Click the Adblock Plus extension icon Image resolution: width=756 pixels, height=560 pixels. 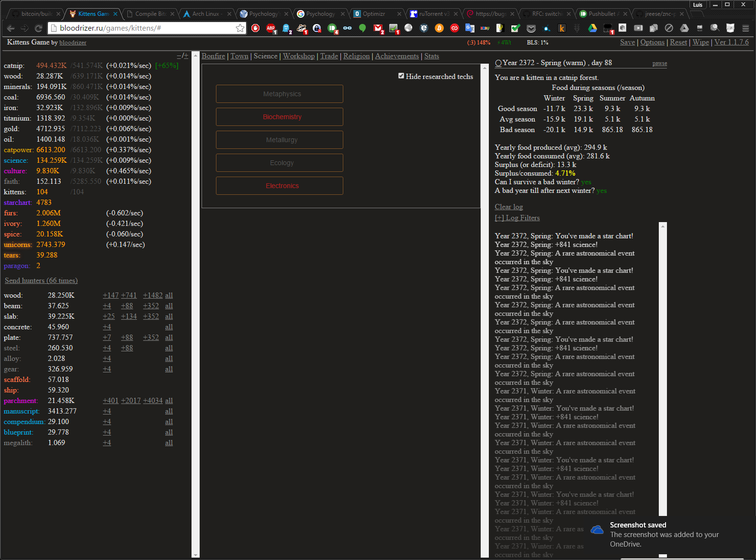(271, 28)
